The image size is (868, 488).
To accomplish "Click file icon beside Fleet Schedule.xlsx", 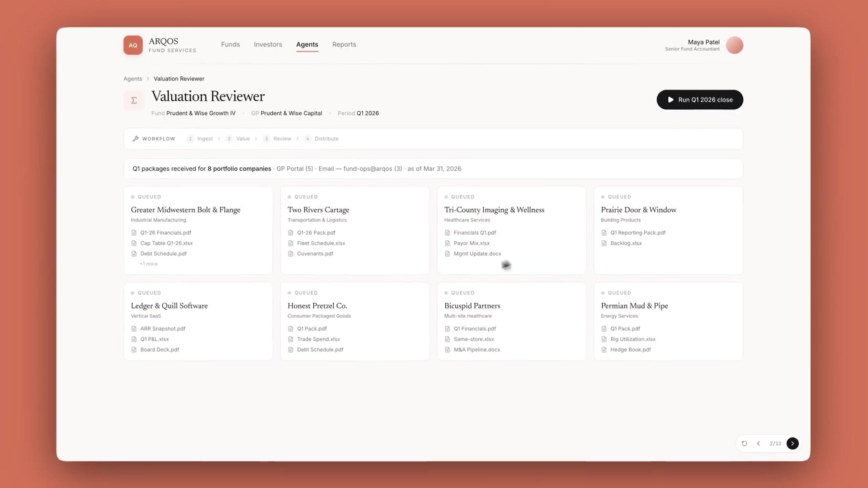I will click(x=291, y=243).
